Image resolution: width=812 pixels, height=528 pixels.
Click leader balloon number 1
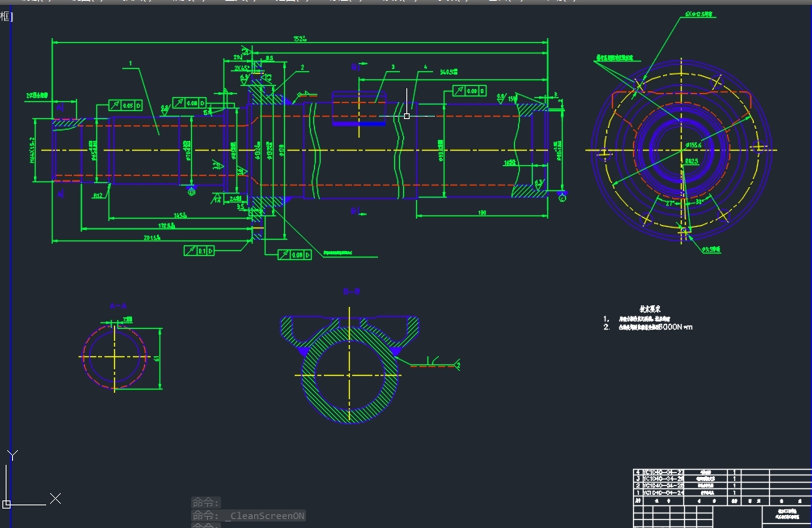point(130,63)
